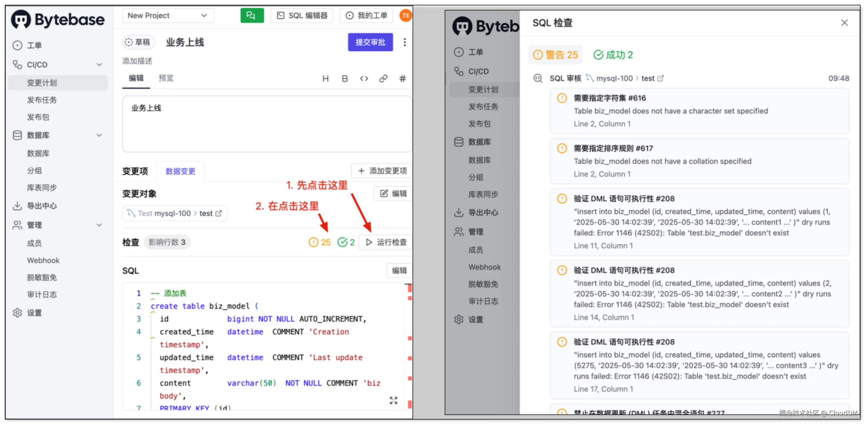The width and height of the screenshot is (868, 427).
Task: Switch to the 预览 preview tab
Action: click(x=166, y=78)
